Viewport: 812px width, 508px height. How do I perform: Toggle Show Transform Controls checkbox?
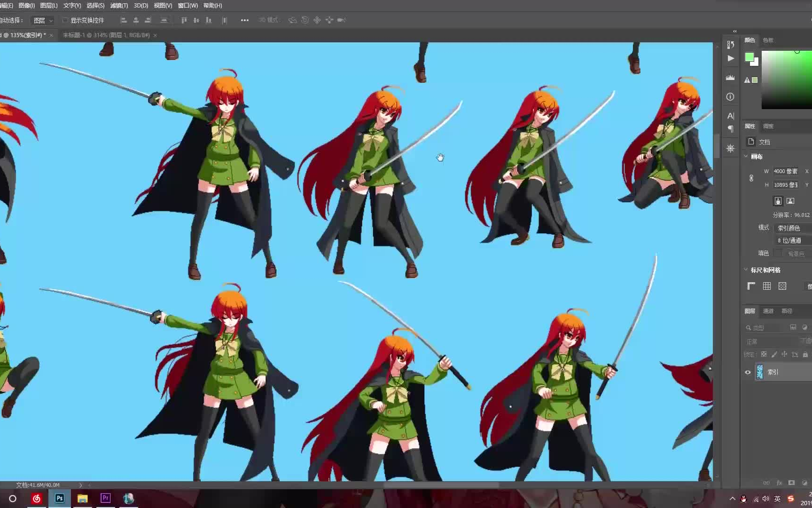click(65, 20)
